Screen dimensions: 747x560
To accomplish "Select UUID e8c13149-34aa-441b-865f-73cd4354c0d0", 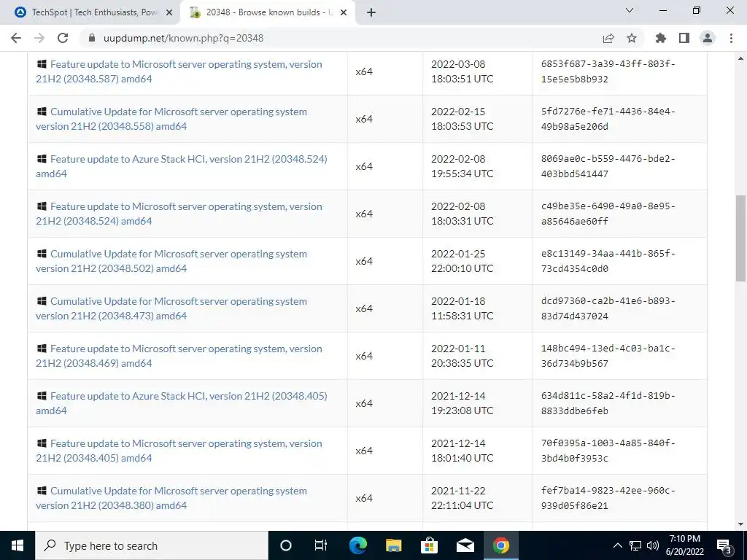I will pos(608,261).
